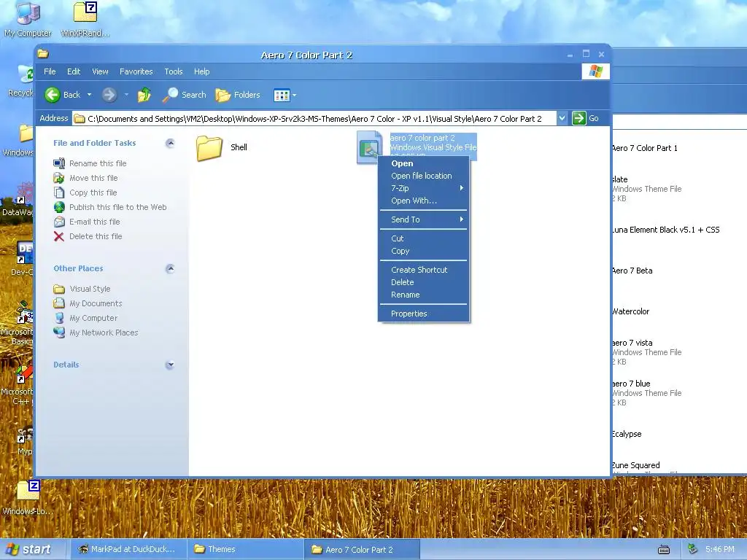This screenshot has height=560, width=747.
Task: Open the File menu
Action: pos(50,71)
